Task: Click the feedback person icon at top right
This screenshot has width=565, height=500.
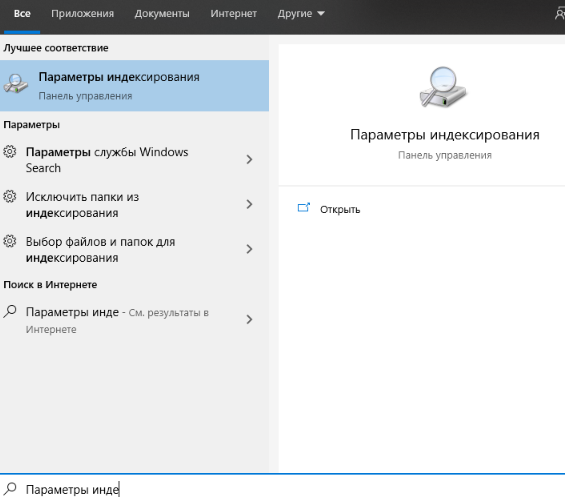Action: [560, 14]
